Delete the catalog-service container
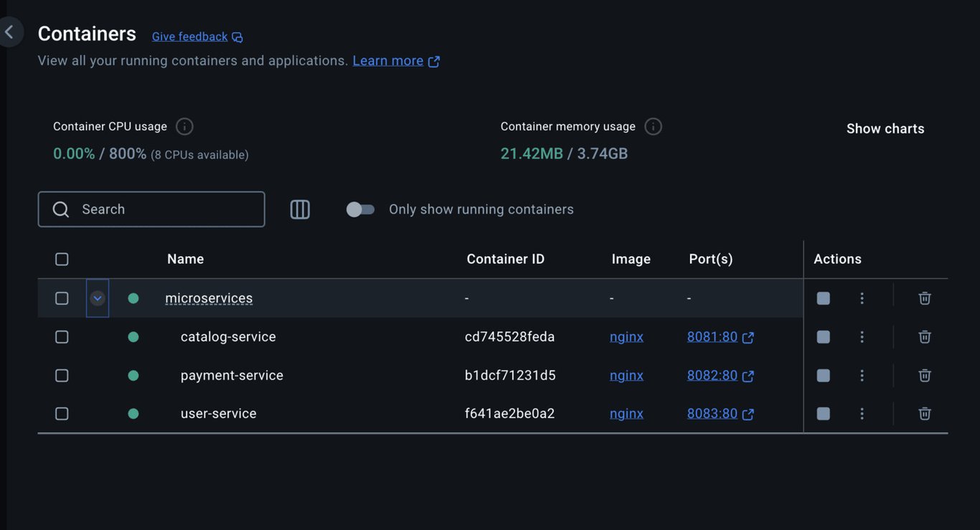The image size is (980, 530). click(923, 336)
